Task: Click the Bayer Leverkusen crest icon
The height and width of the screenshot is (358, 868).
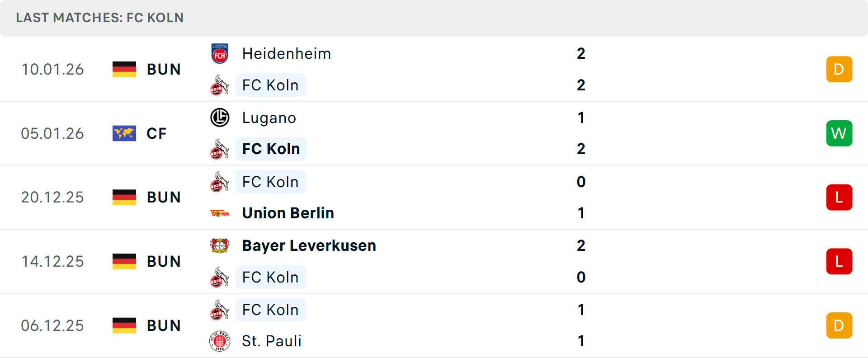Action: 220,245
